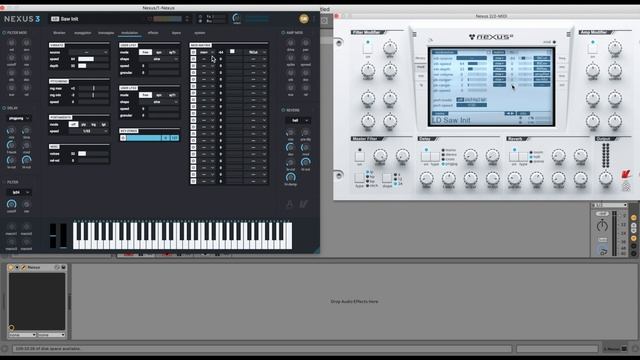Click the modulation wheel beside the keyboard

tap(63, 235)
